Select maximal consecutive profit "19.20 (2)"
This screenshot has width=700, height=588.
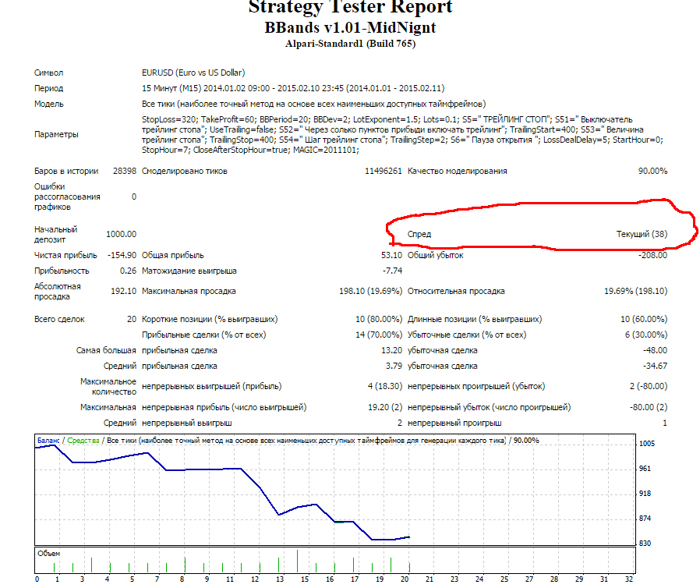coord(385,407)
